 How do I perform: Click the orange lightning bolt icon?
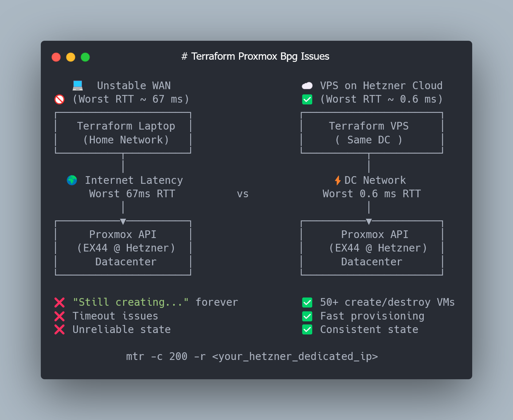click(338, 180)
